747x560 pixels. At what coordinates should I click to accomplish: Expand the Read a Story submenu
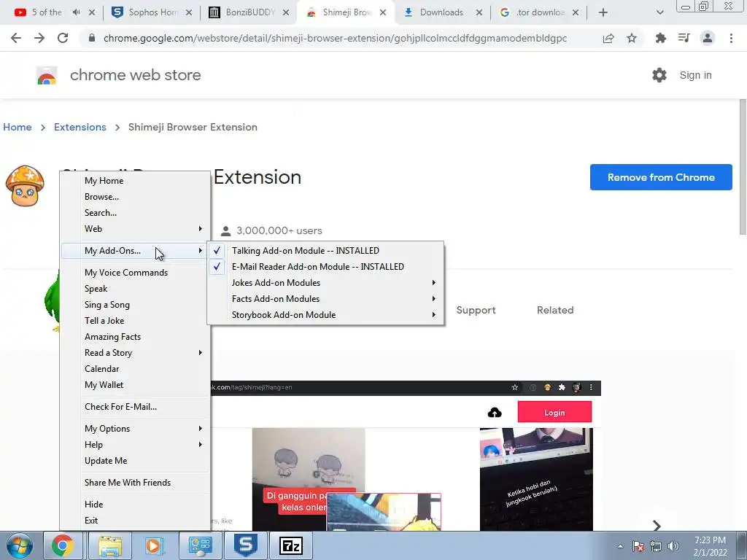[135, 353]
